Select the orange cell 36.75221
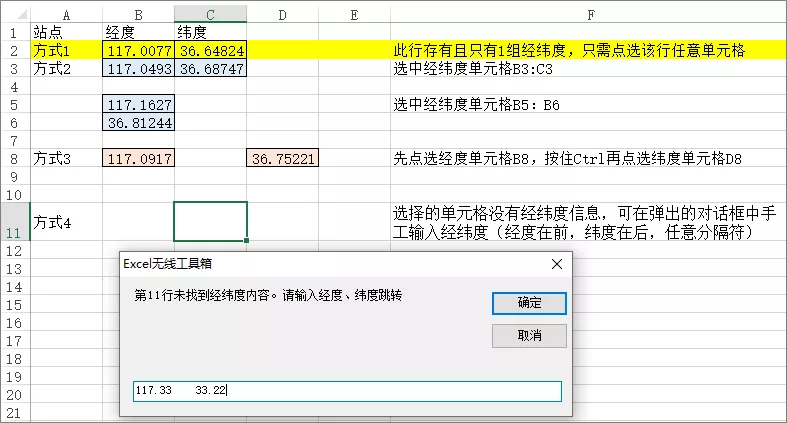This screenshot has width=787, height=423. pyautogui.click(x=282, y=158)
